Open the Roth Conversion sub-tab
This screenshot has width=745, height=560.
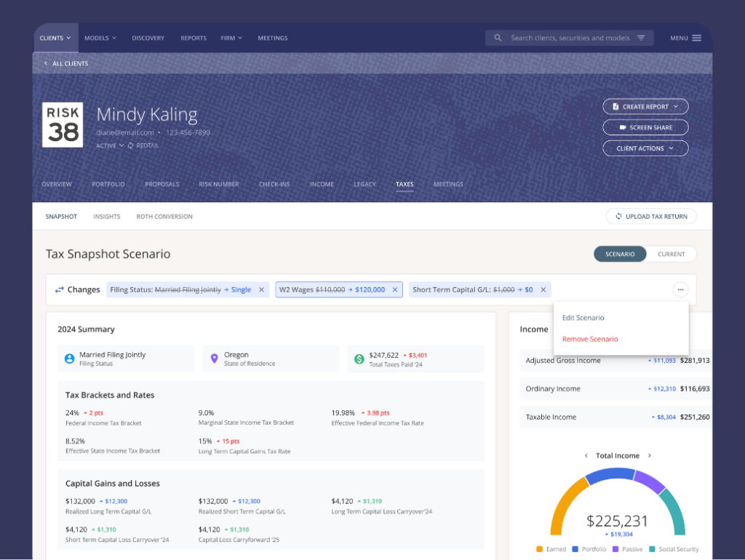(x=164, y=217)
